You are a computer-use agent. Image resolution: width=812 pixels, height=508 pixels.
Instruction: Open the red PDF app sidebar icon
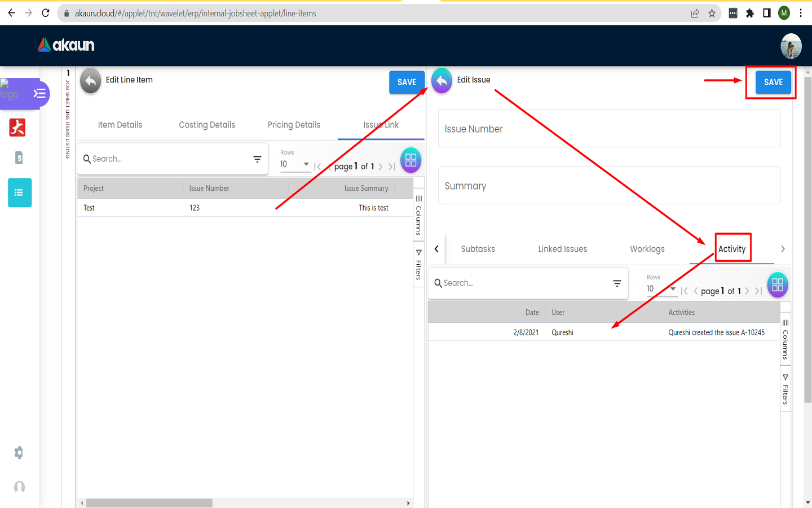pyautogui.click(x=17, y=128)
